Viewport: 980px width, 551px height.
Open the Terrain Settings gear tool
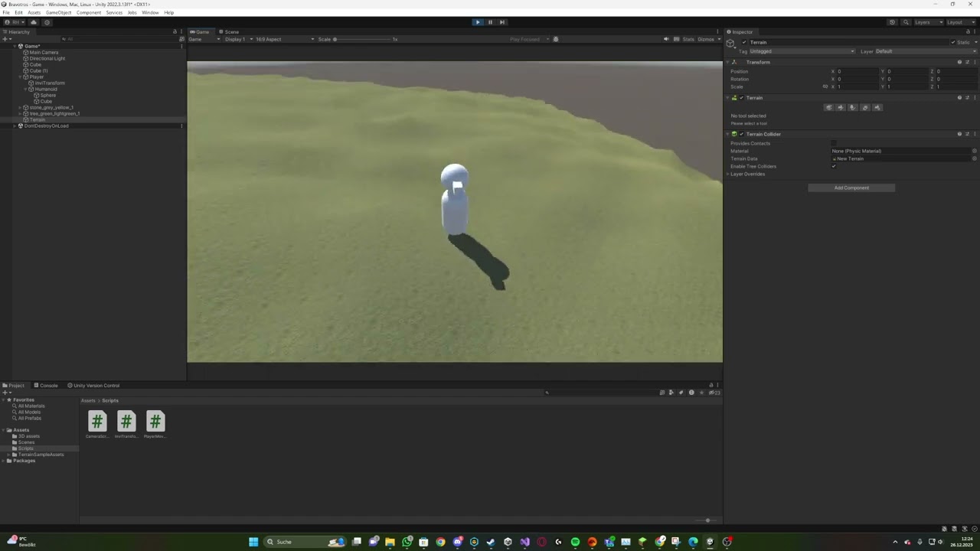pyautogui.click(x=877, y=107)
